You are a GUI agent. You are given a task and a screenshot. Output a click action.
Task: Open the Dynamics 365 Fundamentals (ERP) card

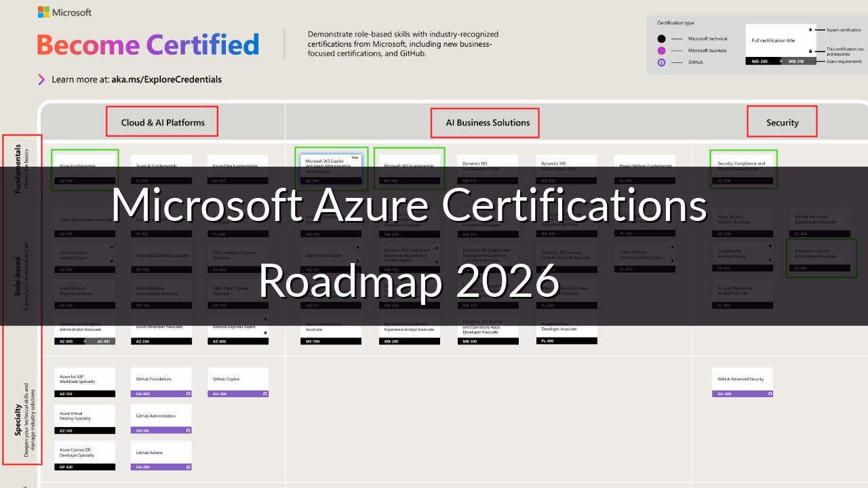click(567, 169)
